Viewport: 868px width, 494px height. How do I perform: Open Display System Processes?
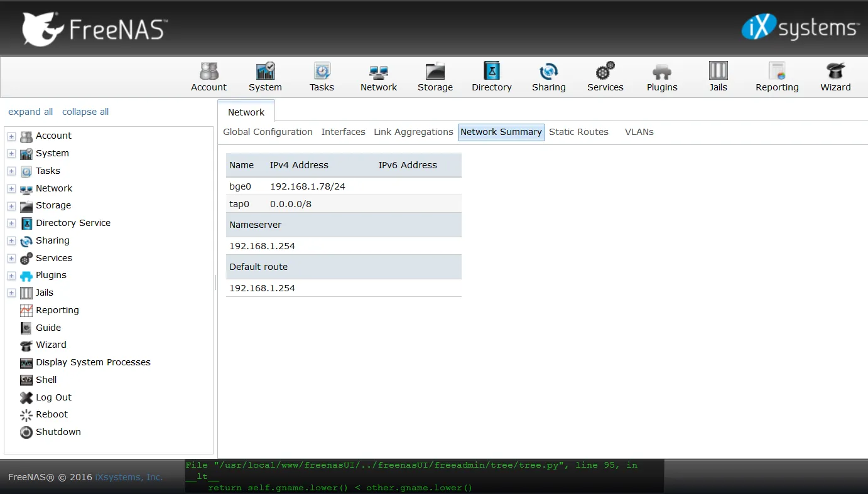[x=92, y=362]
